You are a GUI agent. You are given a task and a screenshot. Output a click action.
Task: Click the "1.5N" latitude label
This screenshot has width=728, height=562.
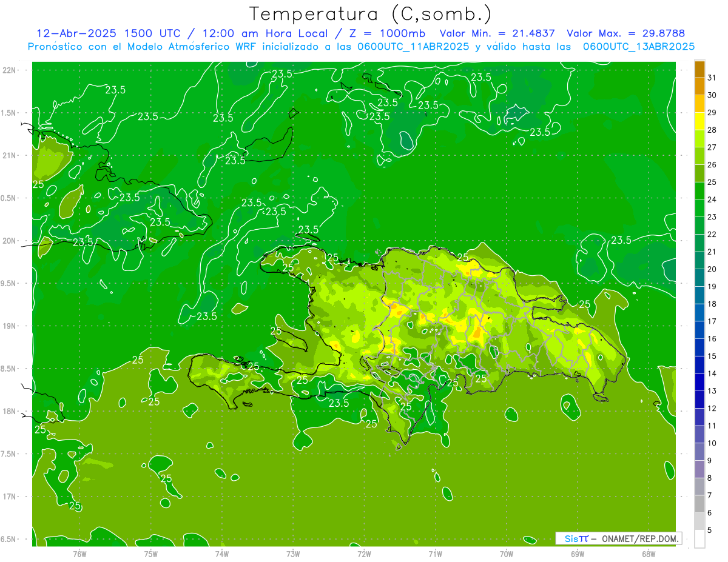tap(8, 113)
